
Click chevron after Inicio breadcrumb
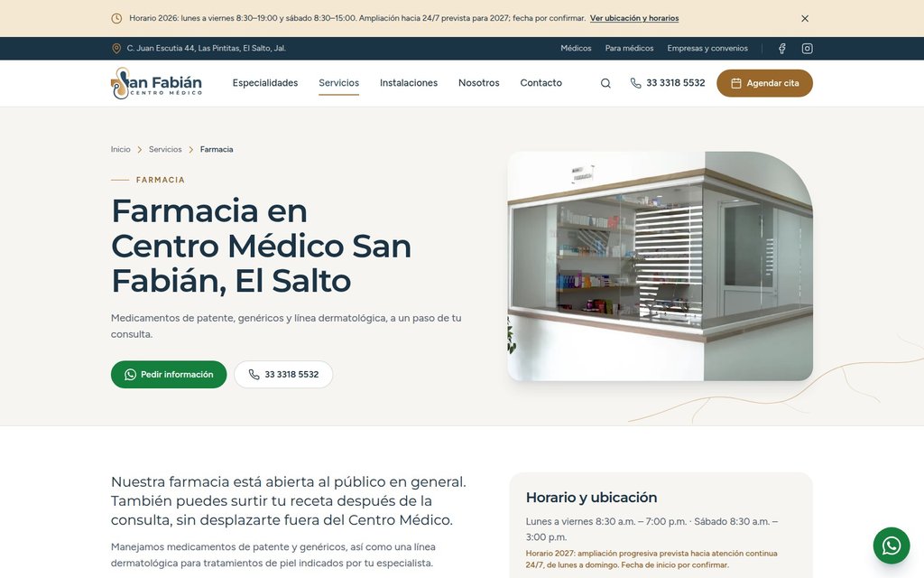point(140,150)
